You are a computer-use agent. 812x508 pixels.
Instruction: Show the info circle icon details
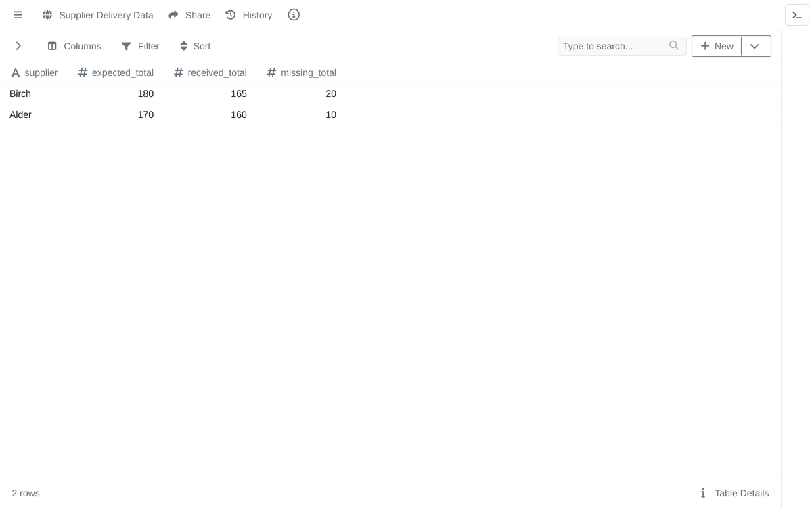click(x=294, y=15)
